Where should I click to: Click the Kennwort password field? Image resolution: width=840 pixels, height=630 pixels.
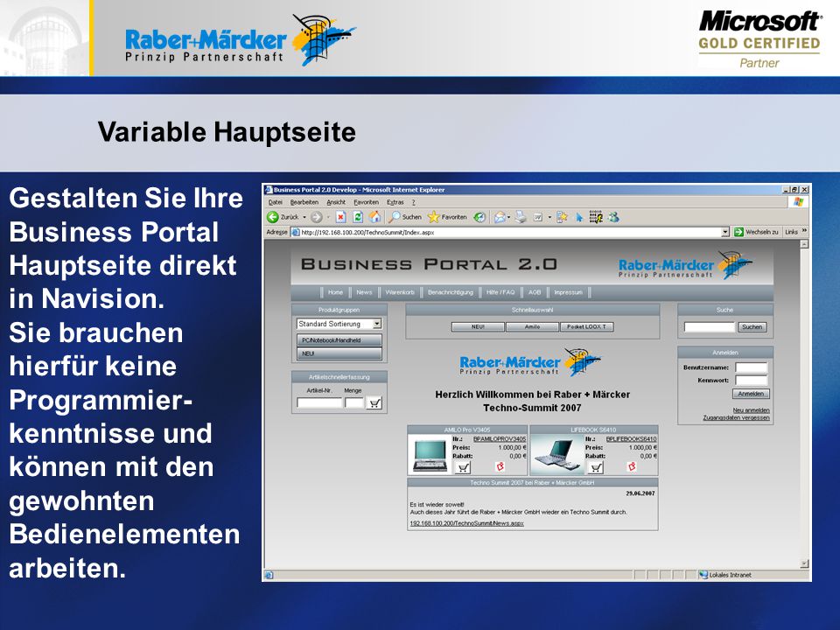tap(751, 381)
